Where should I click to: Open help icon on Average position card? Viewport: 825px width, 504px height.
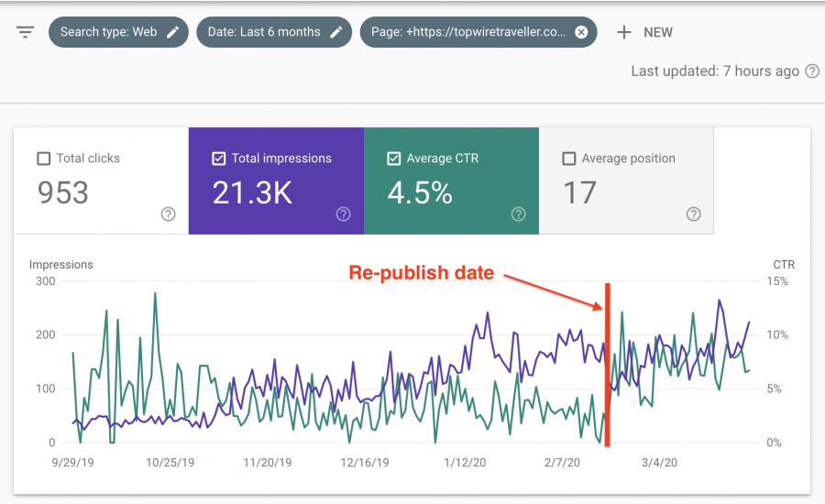point(694,214)
